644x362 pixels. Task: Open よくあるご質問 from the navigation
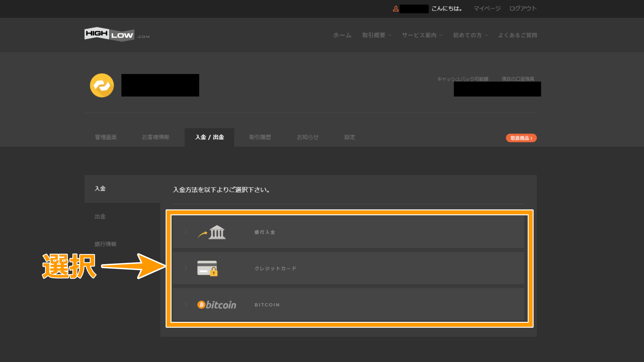pos(517,35)
